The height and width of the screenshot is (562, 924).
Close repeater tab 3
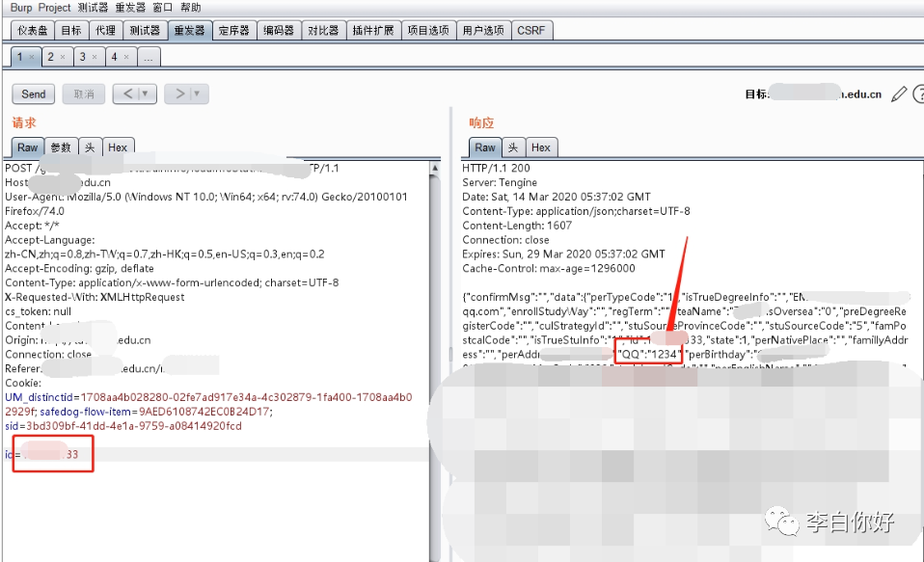(x=95, y=57)
